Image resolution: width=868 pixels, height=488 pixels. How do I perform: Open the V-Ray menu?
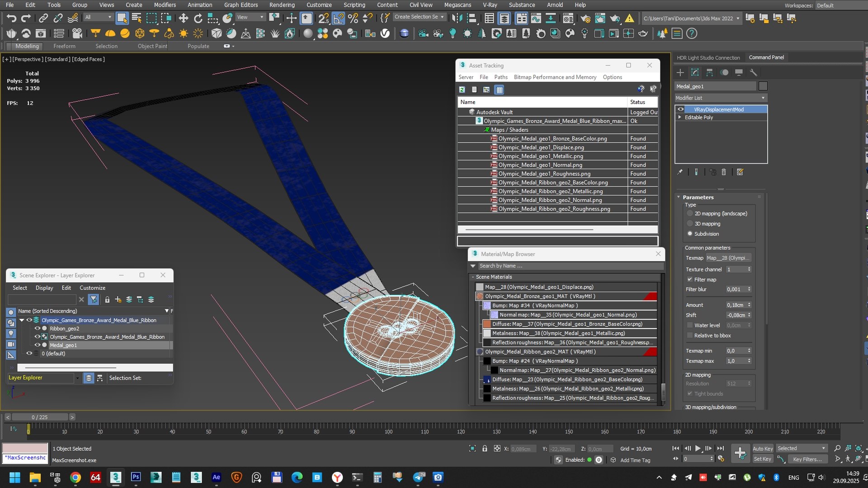(x=490, y=5)
